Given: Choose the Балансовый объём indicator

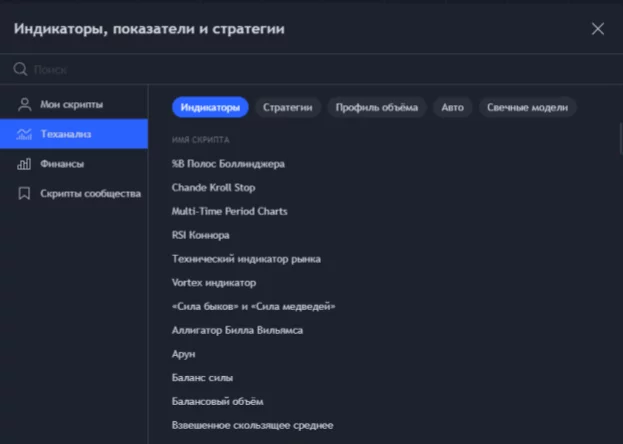Looking at the screenshot, I should pos(217,401).
